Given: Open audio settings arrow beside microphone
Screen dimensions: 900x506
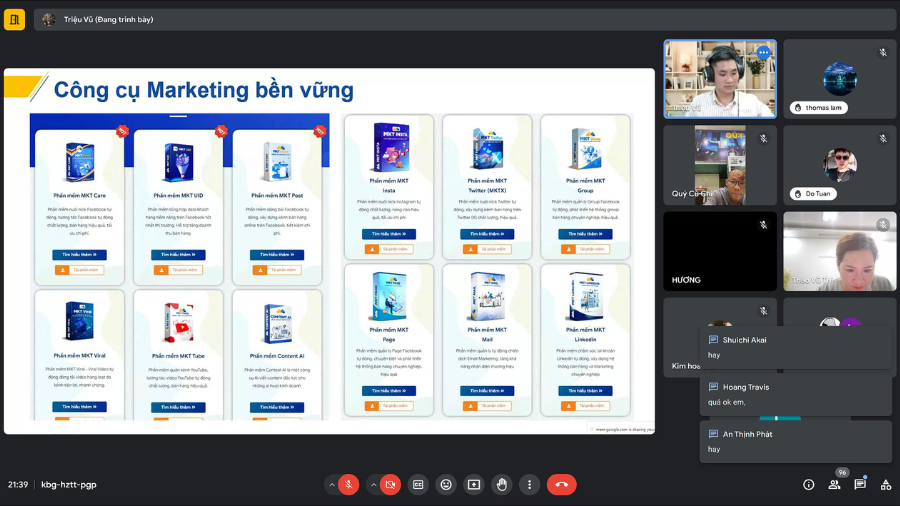Looking at the screenshot, I should click(331, 485).
